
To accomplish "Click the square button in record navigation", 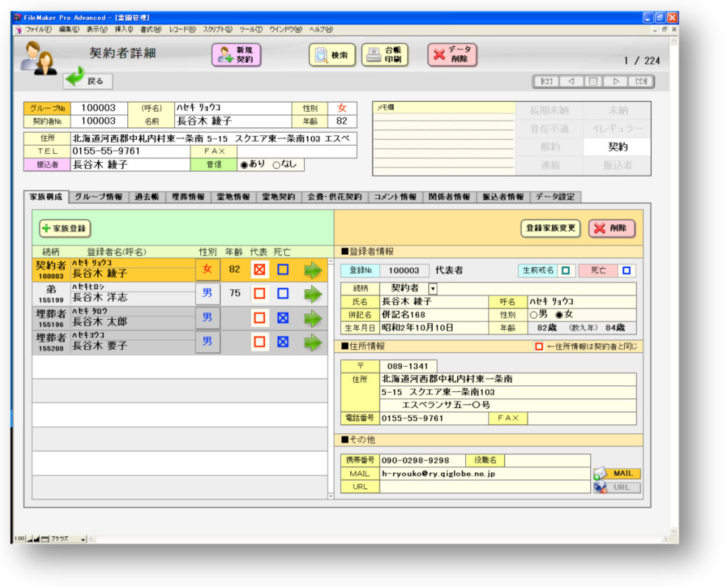I will coord(593,81).
